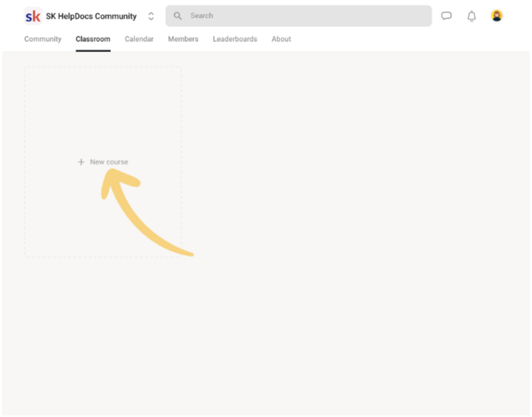
Task: Focus the Search input field
Action: click(x=298, y=15)
